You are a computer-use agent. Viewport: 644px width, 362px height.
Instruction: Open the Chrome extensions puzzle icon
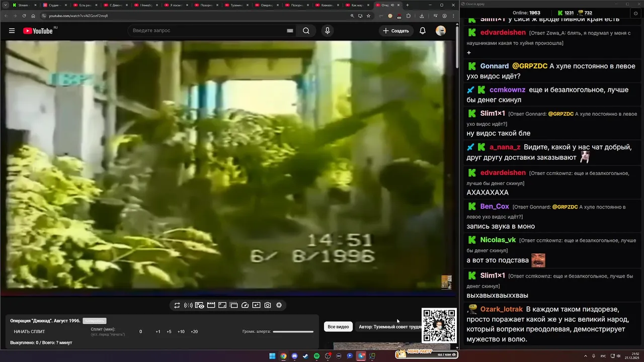(409, 16)
